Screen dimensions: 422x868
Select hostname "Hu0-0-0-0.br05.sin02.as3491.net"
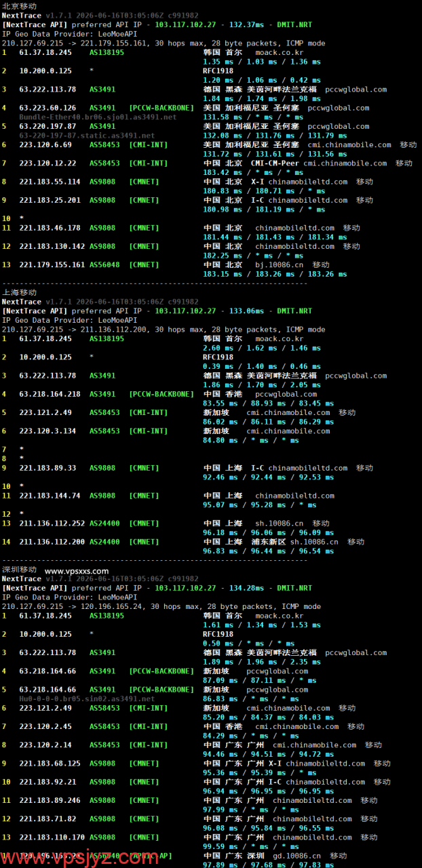pyautogui.click(x=87, y=698)
